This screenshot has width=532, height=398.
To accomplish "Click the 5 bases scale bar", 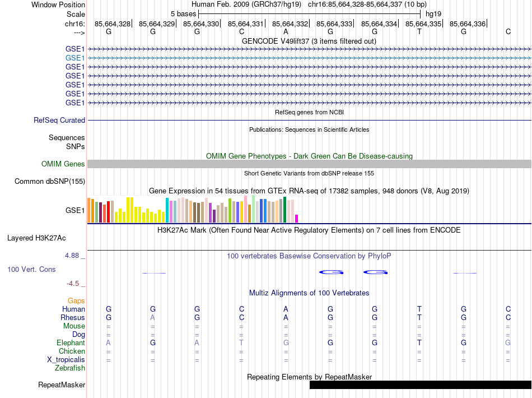I will [x=309, y=13].
